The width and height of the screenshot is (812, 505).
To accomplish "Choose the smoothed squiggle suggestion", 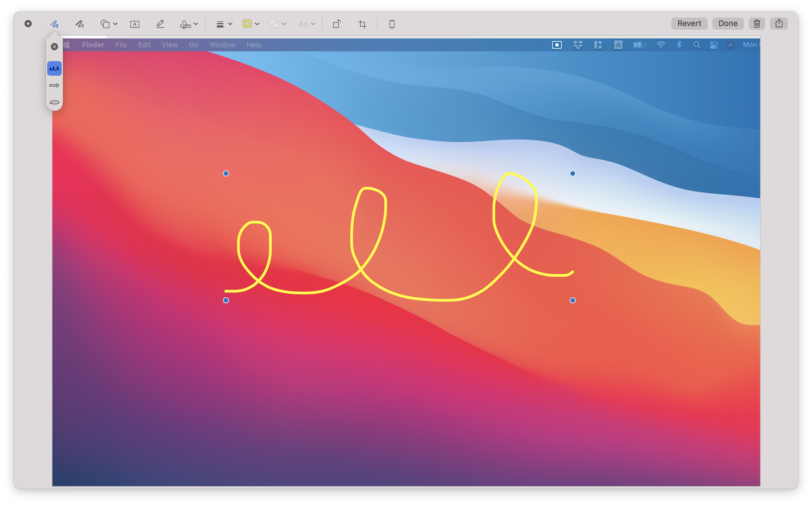I will (x=54, y=68).
